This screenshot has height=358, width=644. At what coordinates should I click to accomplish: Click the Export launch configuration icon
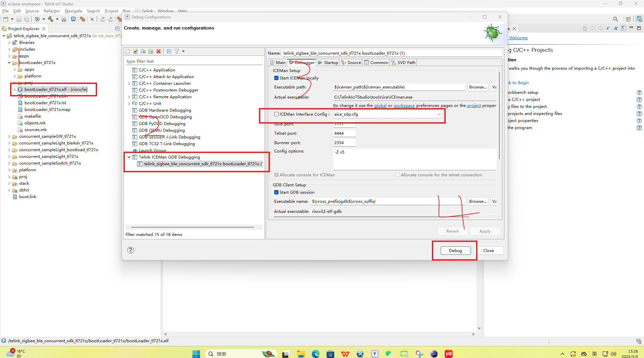[x=143, y=51]
